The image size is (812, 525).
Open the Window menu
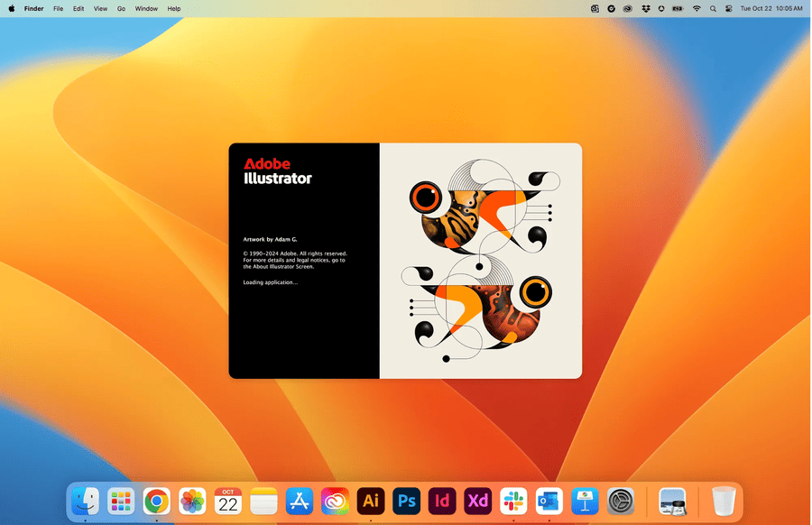point(145,8)
